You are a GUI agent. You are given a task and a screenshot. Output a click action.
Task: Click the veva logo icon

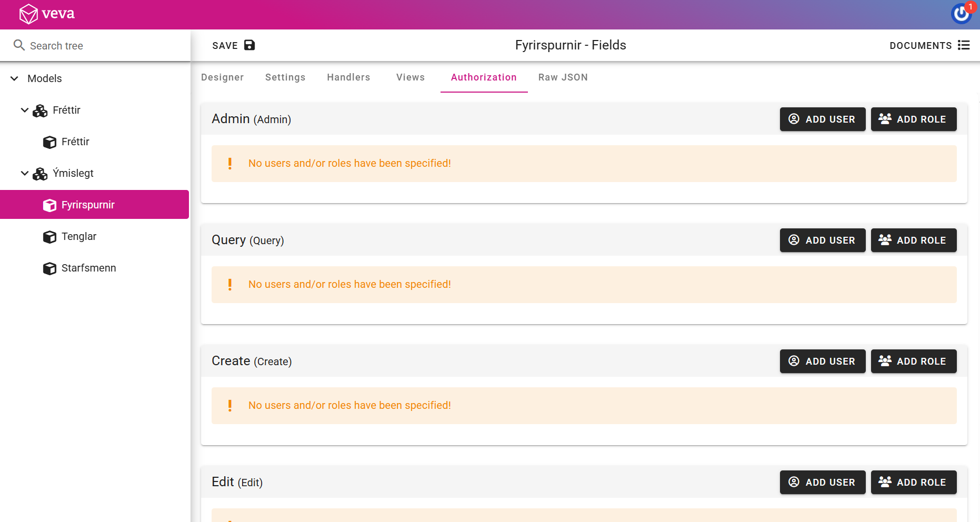(x=28, y=14)
